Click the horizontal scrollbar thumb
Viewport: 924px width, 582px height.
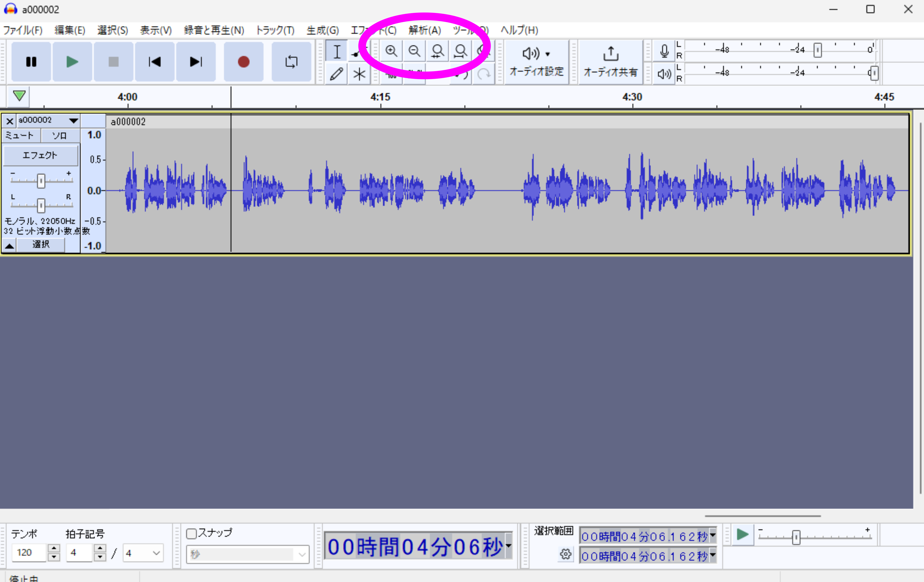point(763,516)
